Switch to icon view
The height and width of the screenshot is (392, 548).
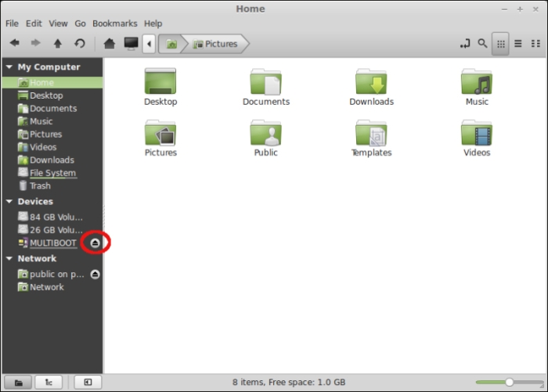tap(500, 44)
